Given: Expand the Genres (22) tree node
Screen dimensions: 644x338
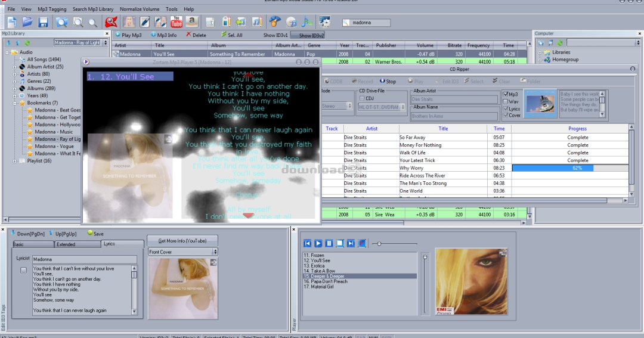Looking at the screenshot, I should pyautogui.click(x=15, y=81).
